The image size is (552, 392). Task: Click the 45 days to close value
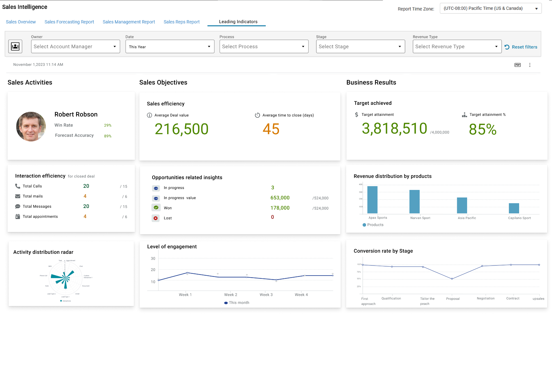pos(271,129)
